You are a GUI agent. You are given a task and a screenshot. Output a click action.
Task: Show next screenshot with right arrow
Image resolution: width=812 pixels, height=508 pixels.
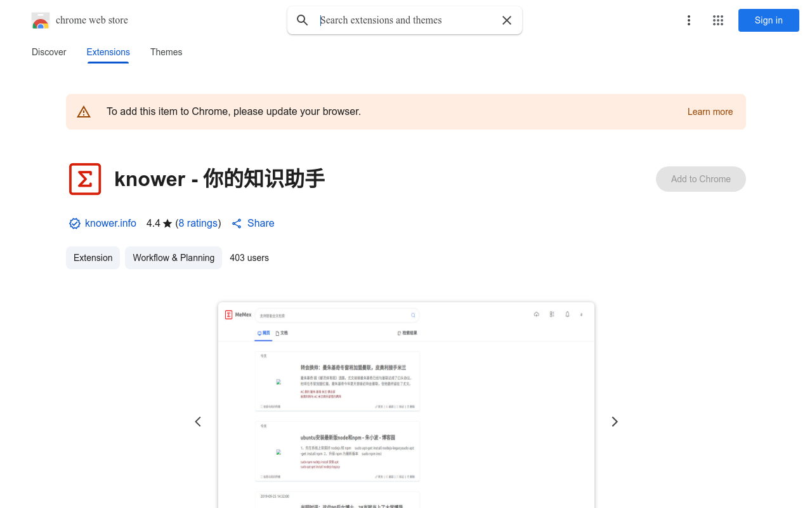point(614,422)
